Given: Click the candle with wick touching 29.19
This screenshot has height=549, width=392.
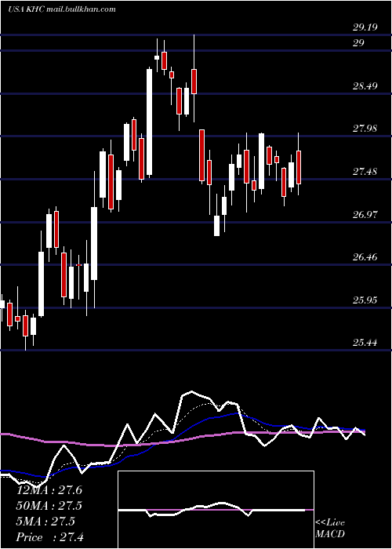Looking at the screenshot, I should point(194,82).
